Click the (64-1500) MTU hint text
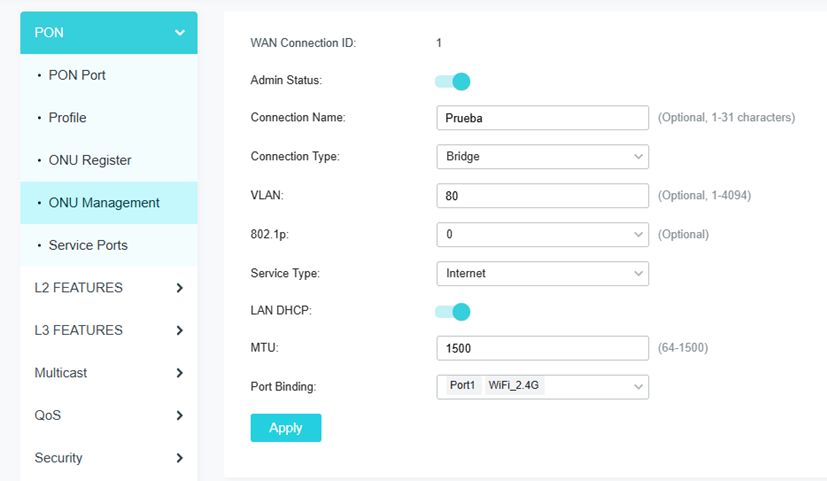This screenshot has height=481, width=827. pyautogui.click(x=682, y=348)
